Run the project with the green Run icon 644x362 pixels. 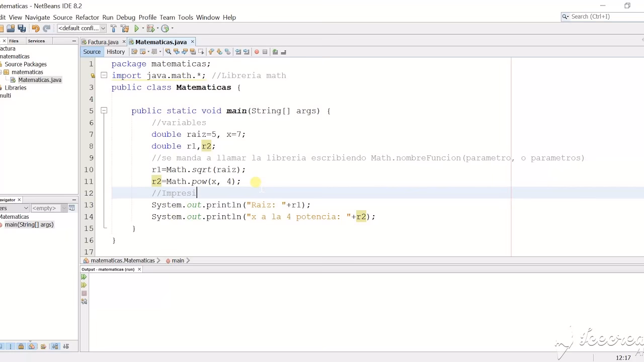(137, 28)
